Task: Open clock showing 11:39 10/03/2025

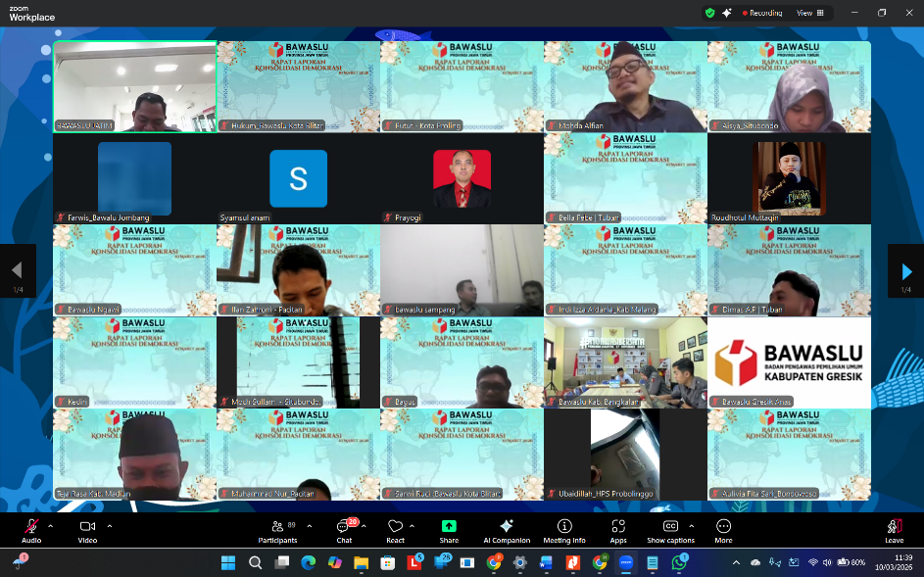Action: [x=894, y=562]
